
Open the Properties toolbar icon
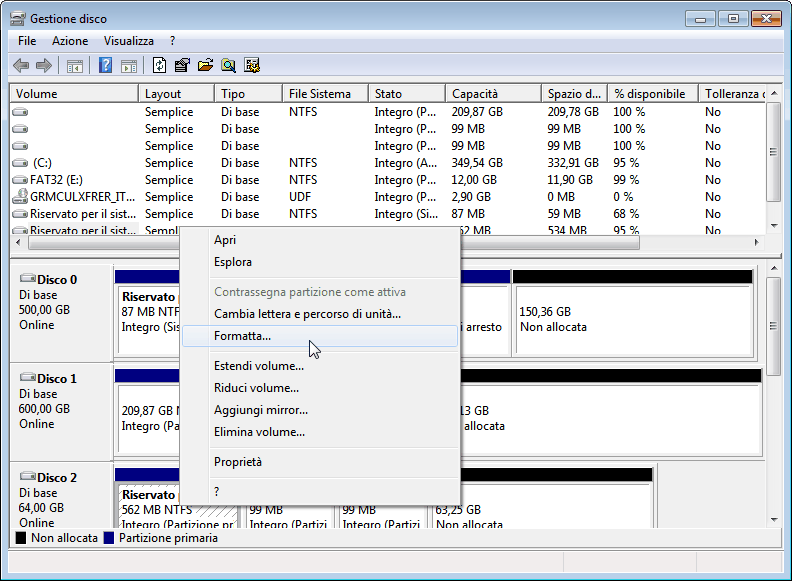[x=182, y=66]
